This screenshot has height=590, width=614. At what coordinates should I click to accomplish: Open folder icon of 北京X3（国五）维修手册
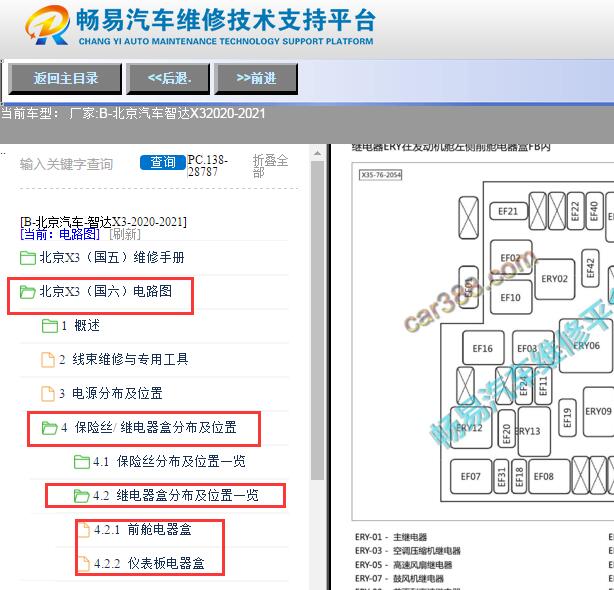click(27, 258)
